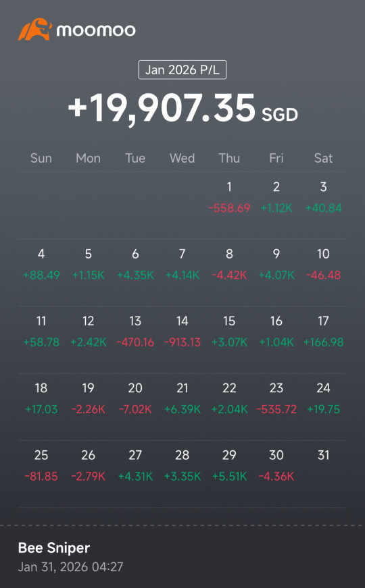Select January 30 showing -4.36K
This screenshot has width=365, height=588.
pos(276,466)
